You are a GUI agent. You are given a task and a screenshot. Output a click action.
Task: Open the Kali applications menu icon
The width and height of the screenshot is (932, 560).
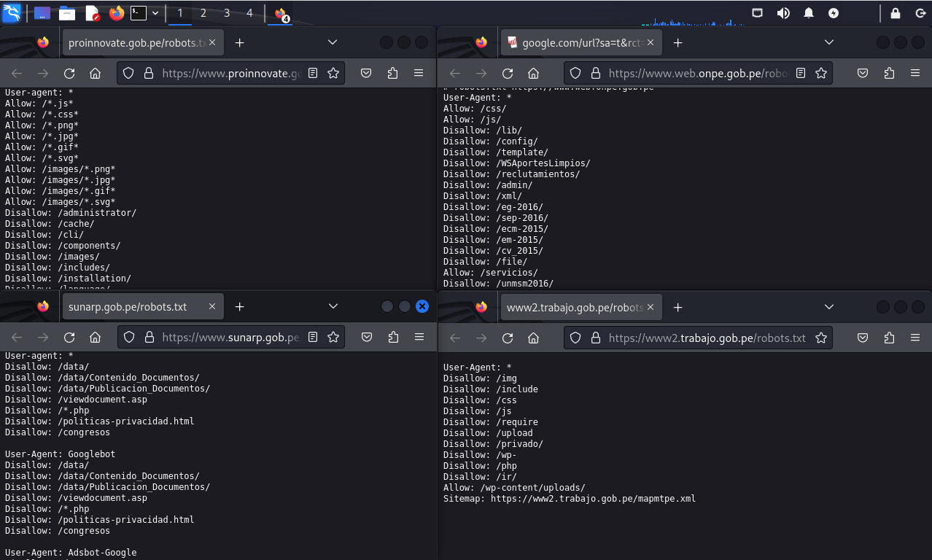pos(12,13)
